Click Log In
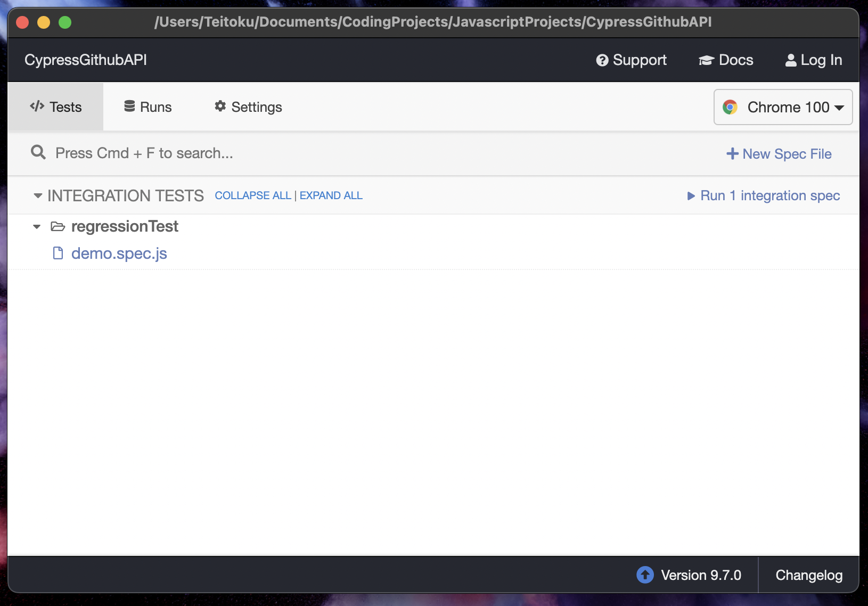 pyautogui.click(x=814, y=60)
